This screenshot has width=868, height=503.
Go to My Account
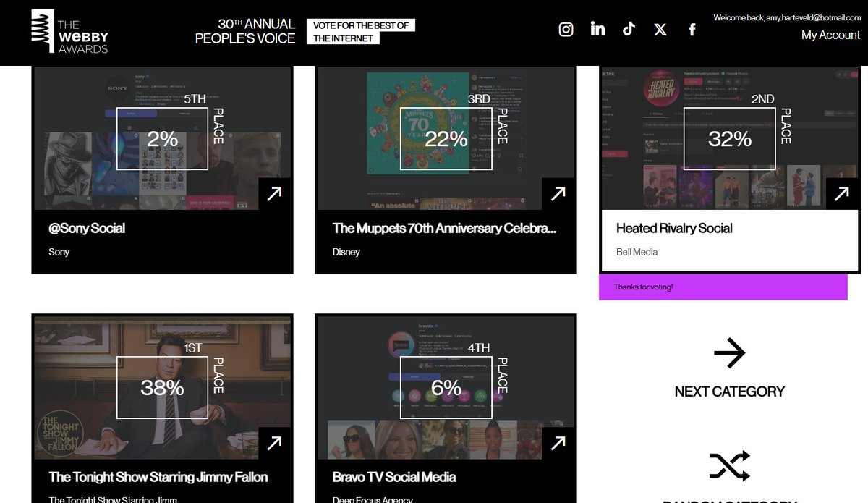tap(830, 35)
